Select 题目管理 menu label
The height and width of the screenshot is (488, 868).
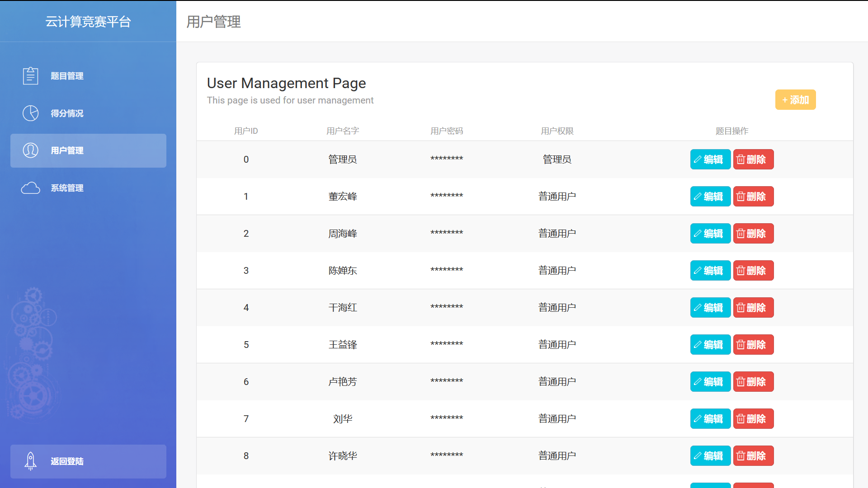point(67,76)
